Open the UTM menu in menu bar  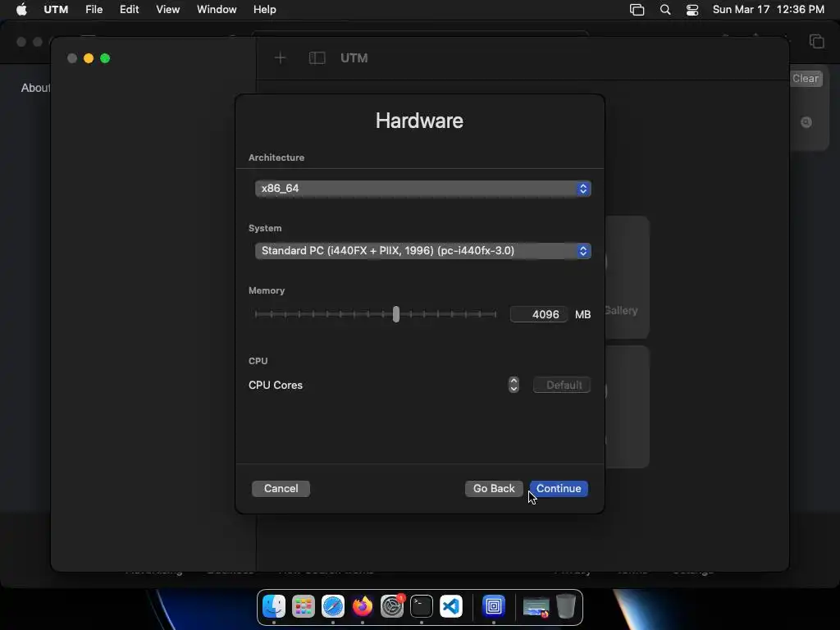(56, 10)
